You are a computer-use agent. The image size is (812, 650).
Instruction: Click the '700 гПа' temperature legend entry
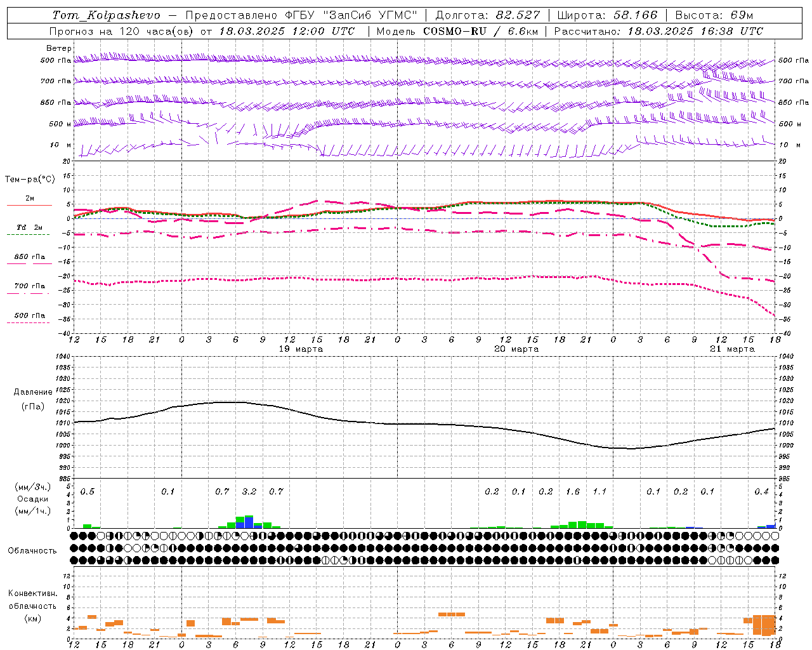(30, 286)
